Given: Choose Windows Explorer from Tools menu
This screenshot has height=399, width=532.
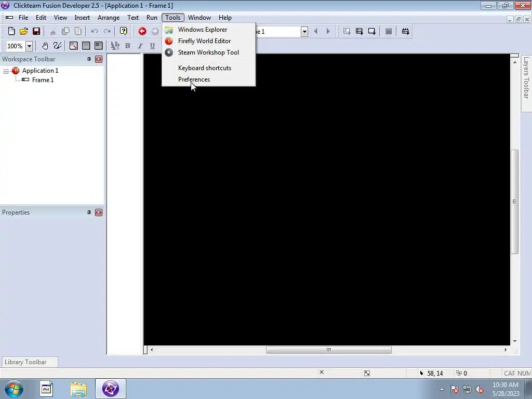Looking at the screenshot, I should pos(208,30).
